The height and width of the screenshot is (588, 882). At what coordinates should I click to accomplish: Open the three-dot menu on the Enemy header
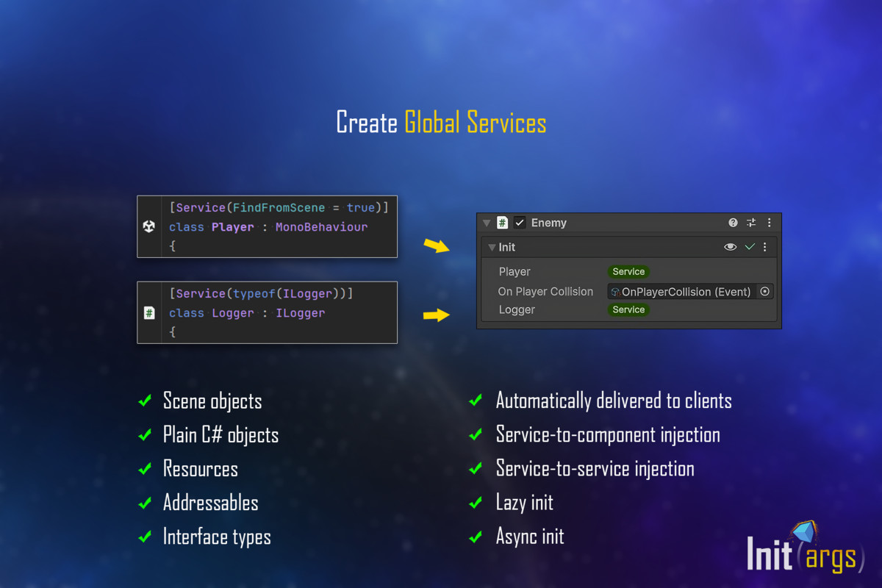click(769, 222)
